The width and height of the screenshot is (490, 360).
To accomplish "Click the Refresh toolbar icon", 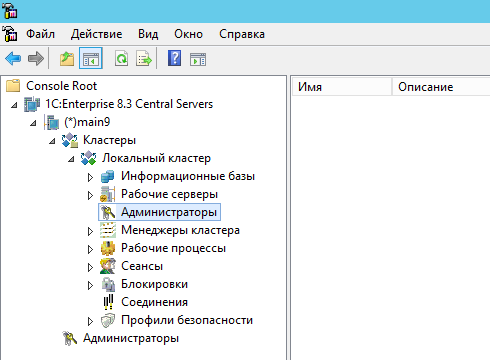I will pyautogui.click(x=122, y=59).
